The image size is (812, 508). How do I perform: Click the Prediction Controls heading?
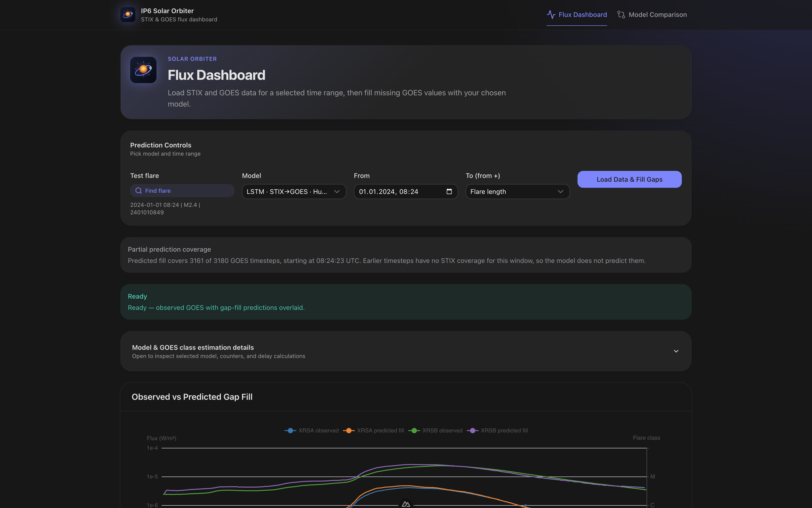[x=161, y=145]
